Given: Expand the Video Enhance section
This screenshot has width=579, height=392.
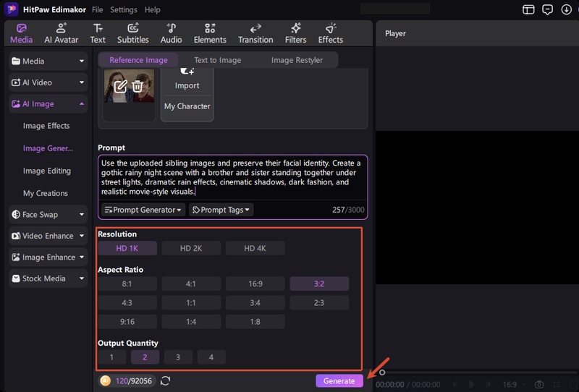Looking at the screenshot, I should click(48, 236).
